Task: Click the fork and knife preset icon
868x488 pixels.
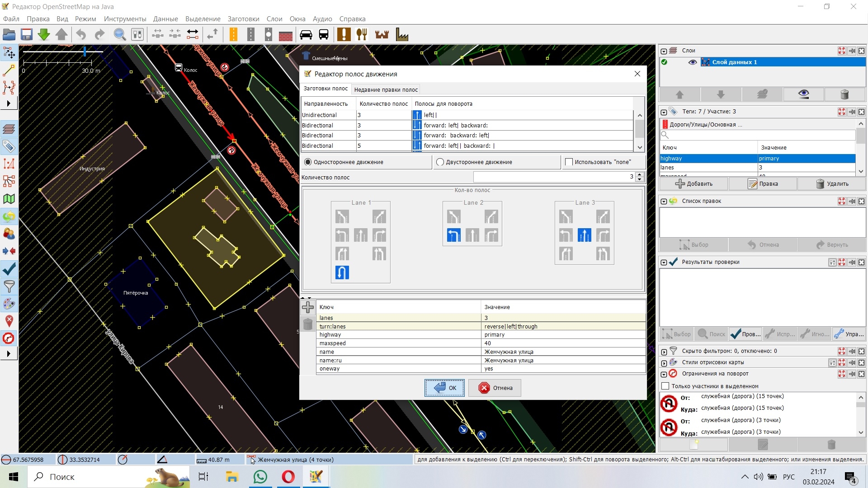Action: pos(362,34)
